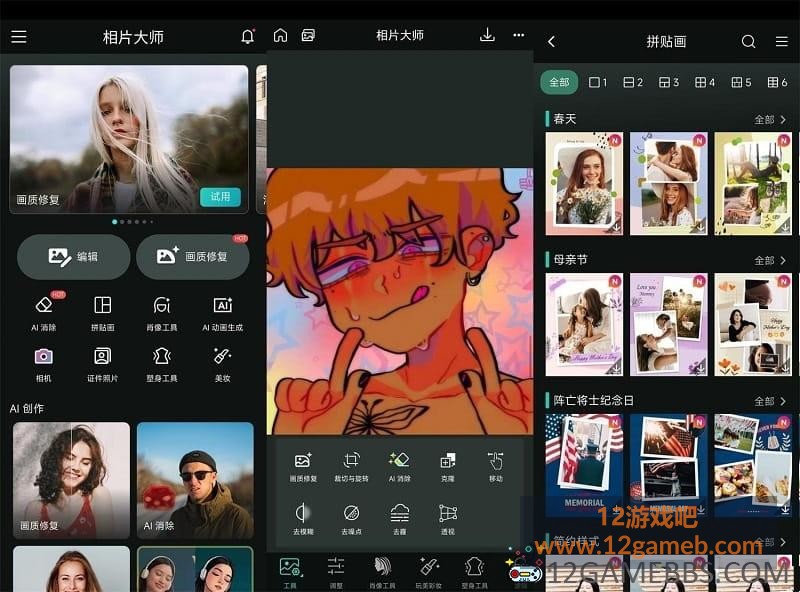This screenshot has width=800, height=592.
Task: Open 肖像工具 on the home grid
Action: [x=162, y=314]
